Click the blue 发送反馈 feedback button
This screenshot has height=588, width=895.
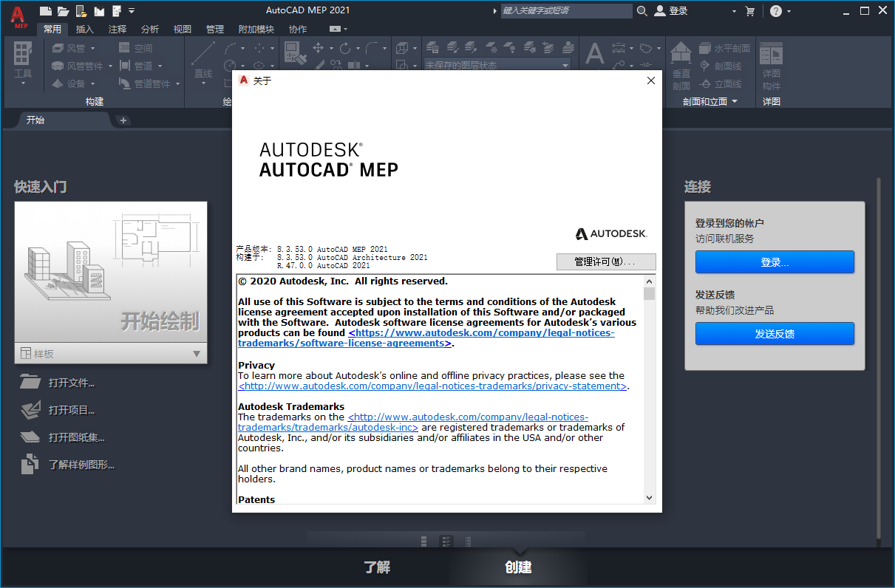click(x=774, y=334)
